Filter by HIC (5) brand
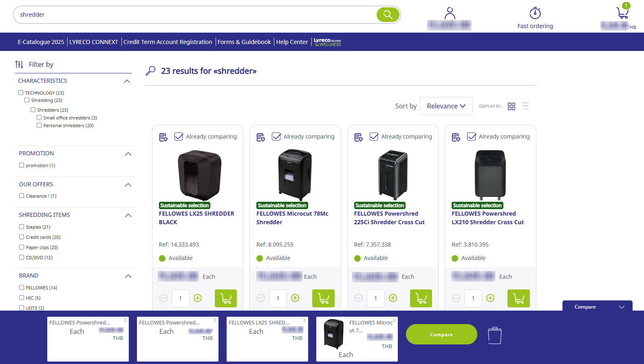 pos(22,298)
